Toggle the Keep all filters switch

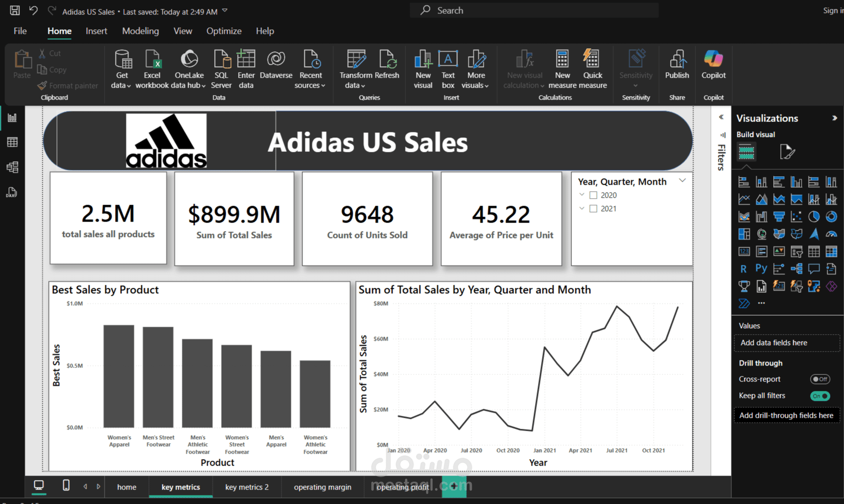coord(820,396)
